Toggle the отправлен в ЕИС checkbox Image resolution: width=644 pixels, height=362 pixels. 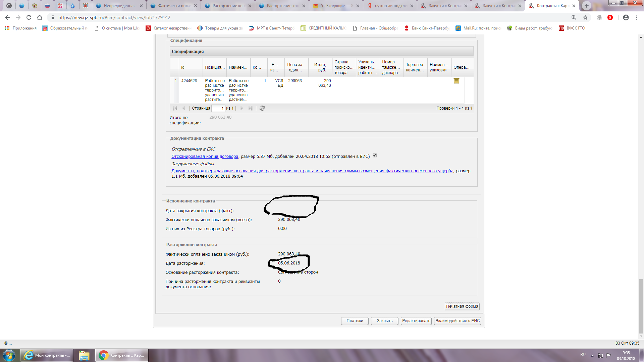[375, 156]
